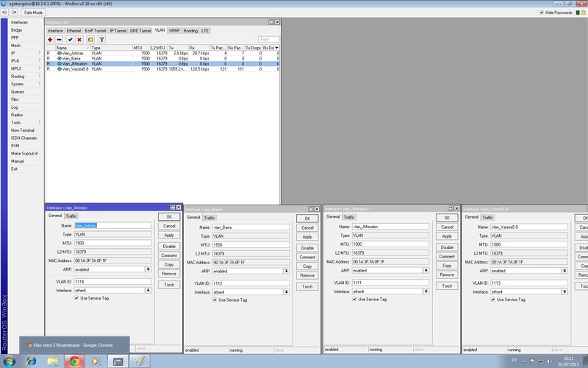Click the yellow Comment icon
The height and width of the screenshot is (368, 588).
pyautogui.click(x=90, y=40)
